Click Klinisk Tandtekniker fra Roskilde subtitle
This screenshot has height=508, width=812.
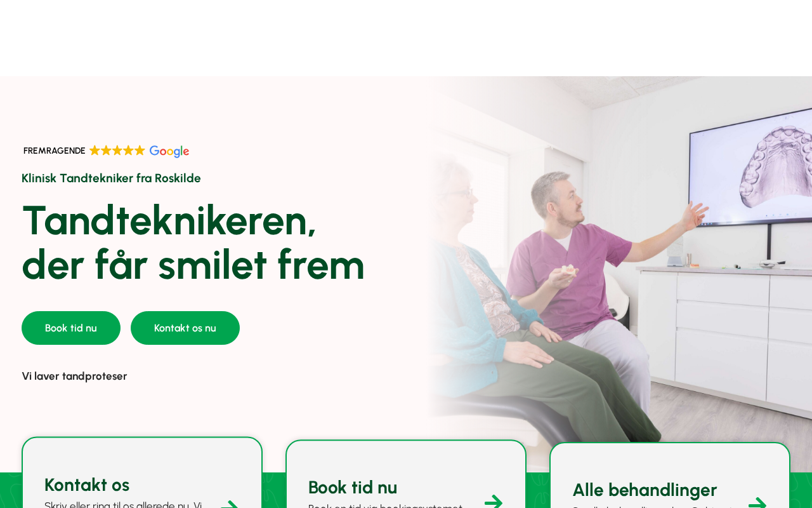tap(111, 178)
